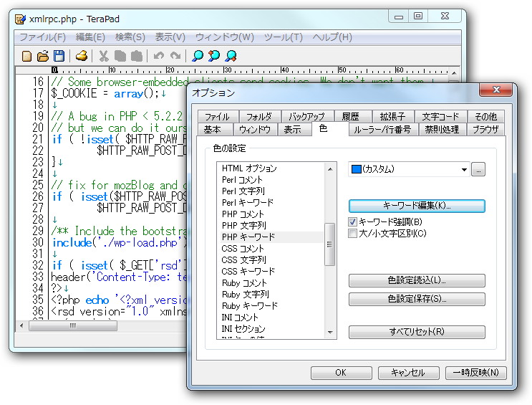Click the Copy toolbar icon
532x405 pixels.
click(120, 56)
